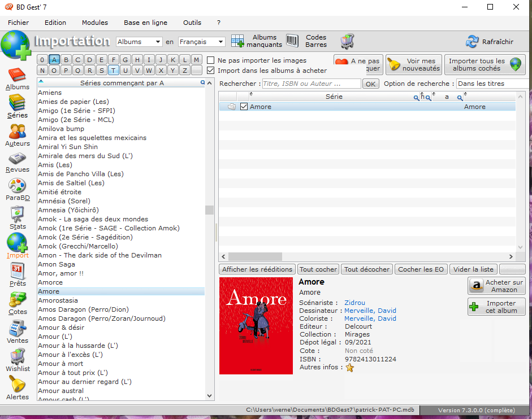Uncheck the Amore row checkbox
Viewport: 532px width, 419px height.
coord(244,107)
